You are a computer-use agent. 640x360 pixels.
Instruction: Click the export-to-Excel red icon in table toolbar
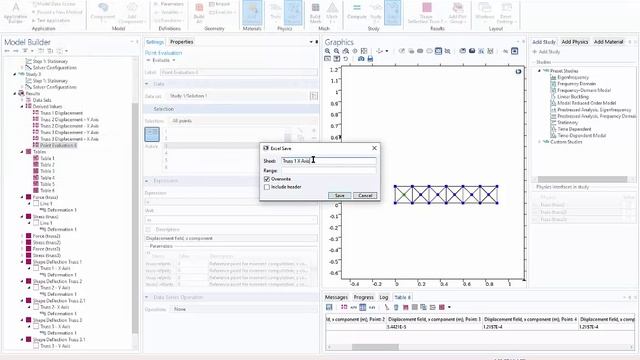442,307
